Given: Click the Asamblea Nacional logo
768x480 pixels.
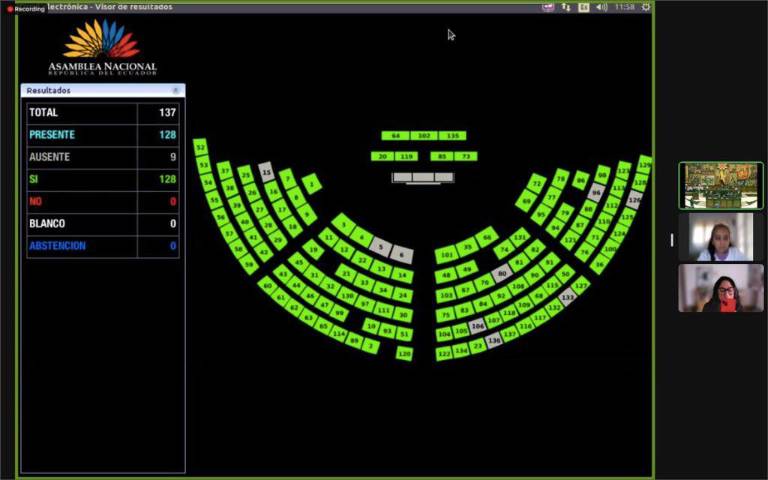Looking at the screenshot, I should [x=102, y=48].
